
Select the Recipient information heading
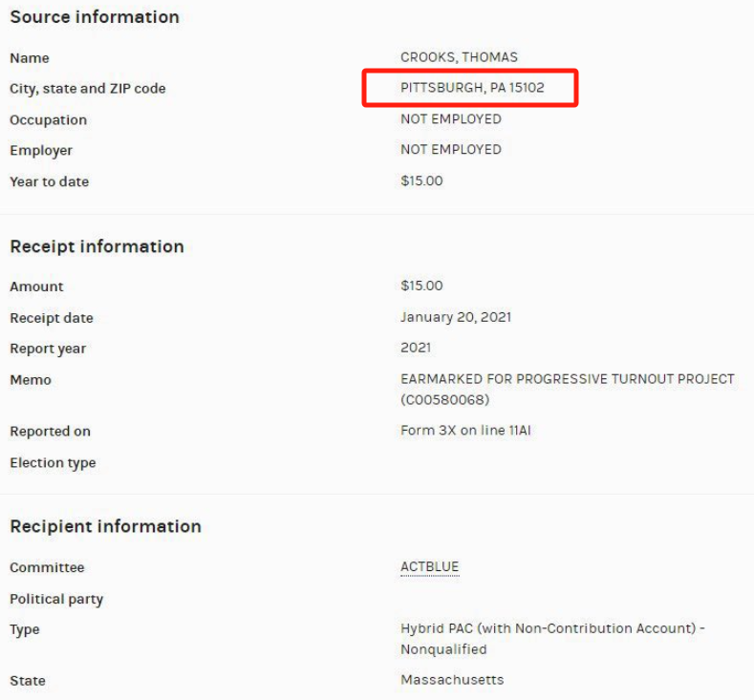(x=105, y=526)
